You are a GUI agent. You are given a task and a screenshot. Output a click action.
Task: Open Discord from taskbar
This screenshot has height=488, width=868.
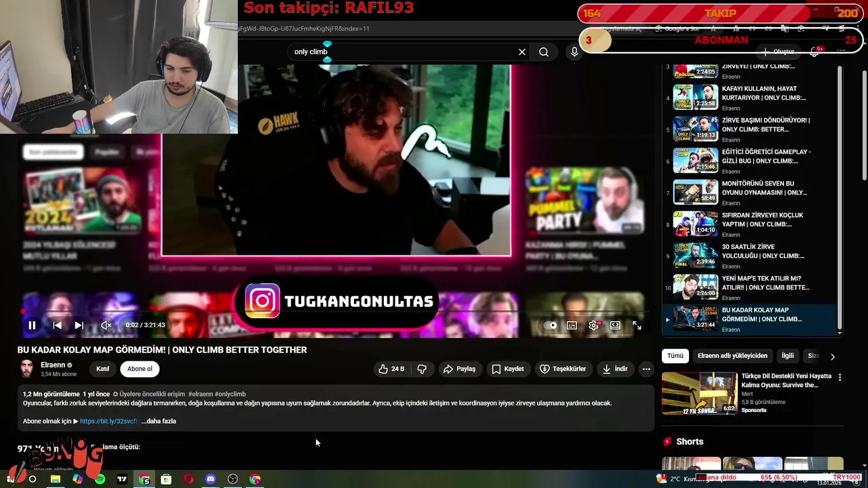pyautogui.click(x=210, y=479)
